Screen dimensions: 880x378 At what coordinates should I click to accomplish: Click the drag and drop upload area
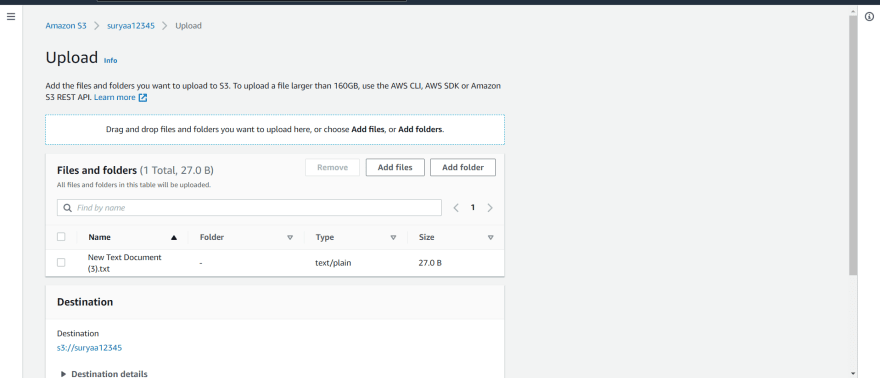click(x=275, y=130)
